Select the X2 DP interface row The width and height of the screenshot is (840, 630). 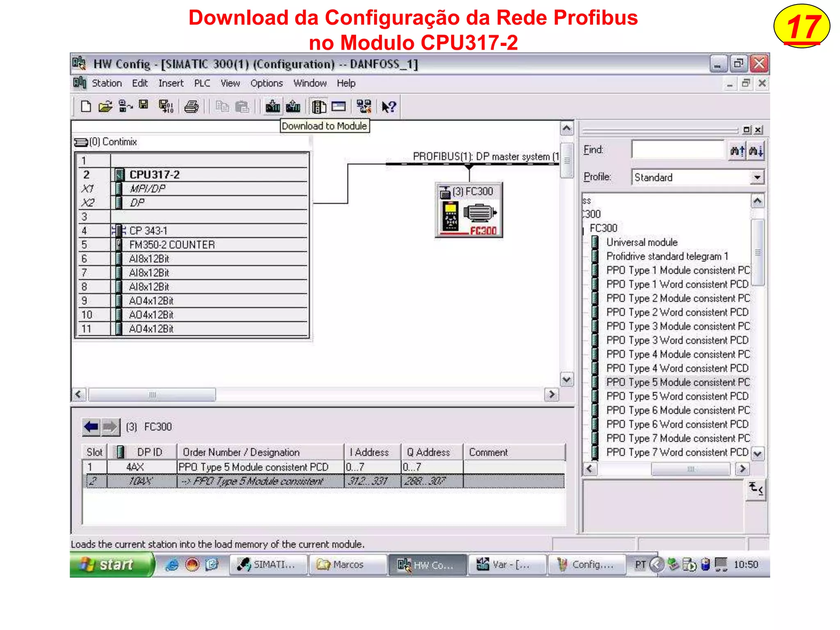193,203
